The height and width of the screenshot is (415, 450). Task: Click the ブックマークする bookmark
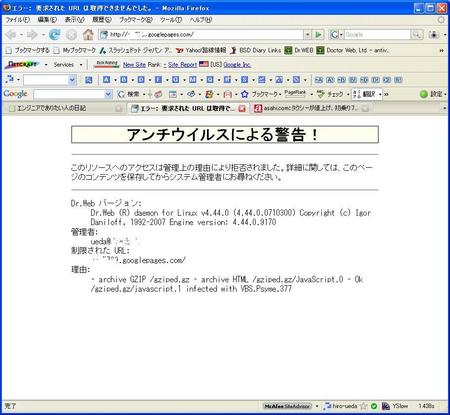28,50
